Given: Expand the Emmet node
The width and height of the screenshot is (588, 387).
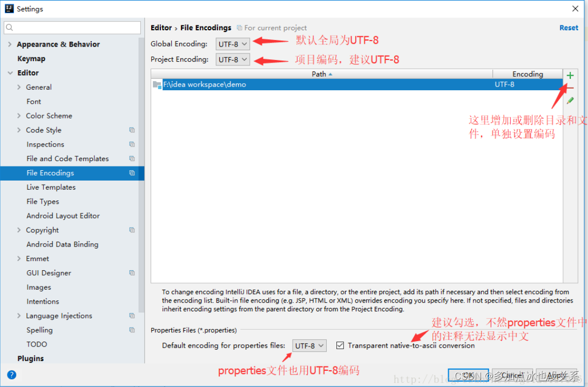Looking at the screenshot, I should [x=19, y=258].
